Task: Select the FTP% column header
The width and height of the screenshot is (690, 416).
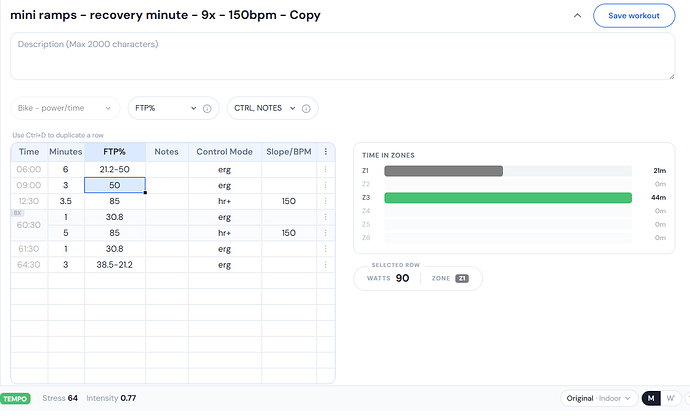Action: 115,152
